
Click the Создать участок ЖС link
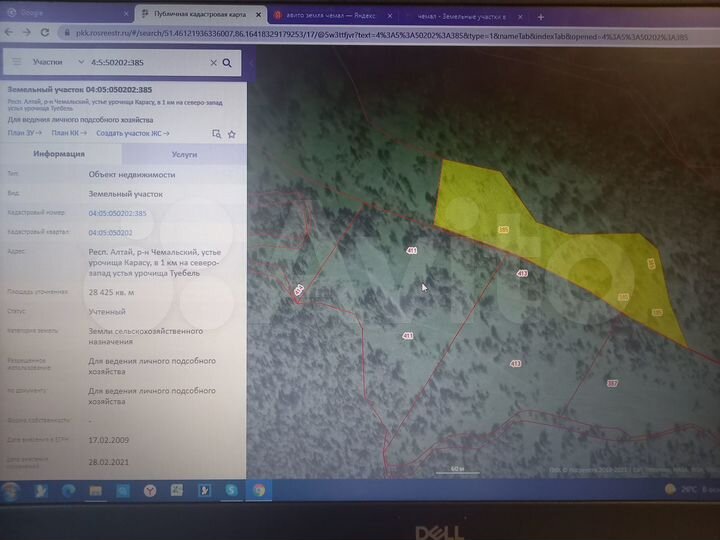click(x=132, y=133)
